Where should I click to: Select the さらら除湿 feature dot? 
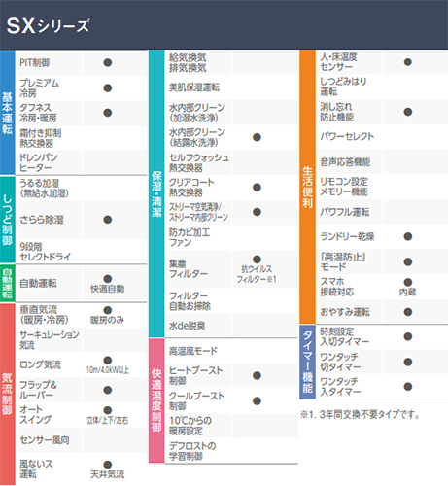(x=108, y=220)
